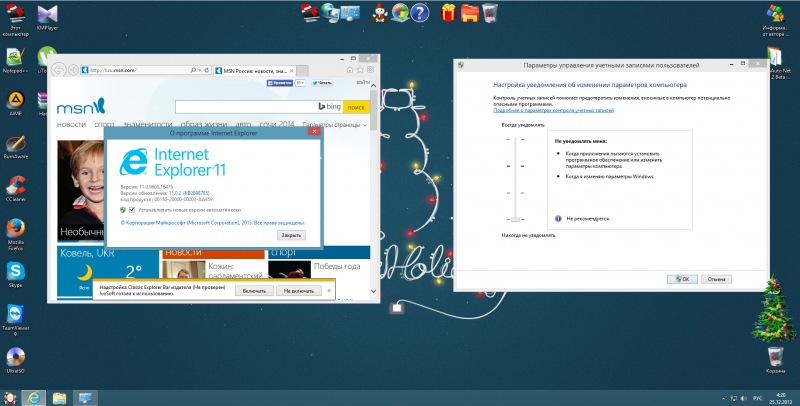
Task: Open Notepad++ desktop shortcut
Action: click(15, 61)
